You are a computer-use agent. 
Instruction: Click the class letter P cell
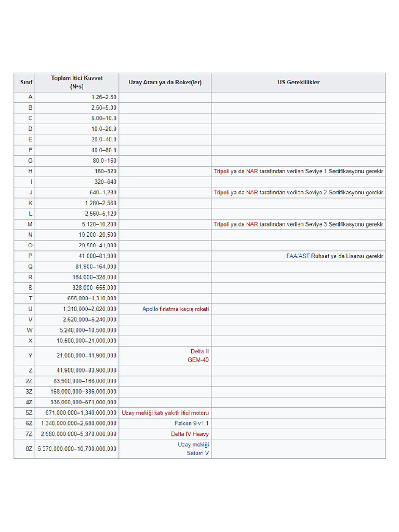[24, 256]
